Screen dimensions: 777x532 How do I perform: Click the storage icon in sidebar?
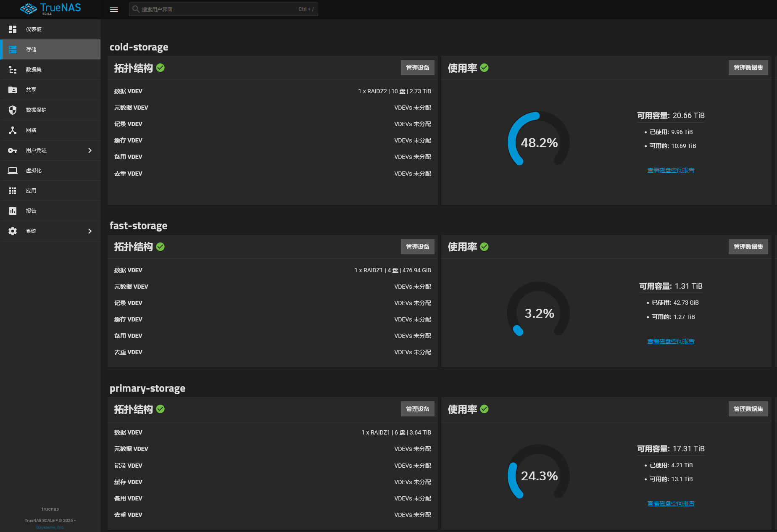point(13,50)
